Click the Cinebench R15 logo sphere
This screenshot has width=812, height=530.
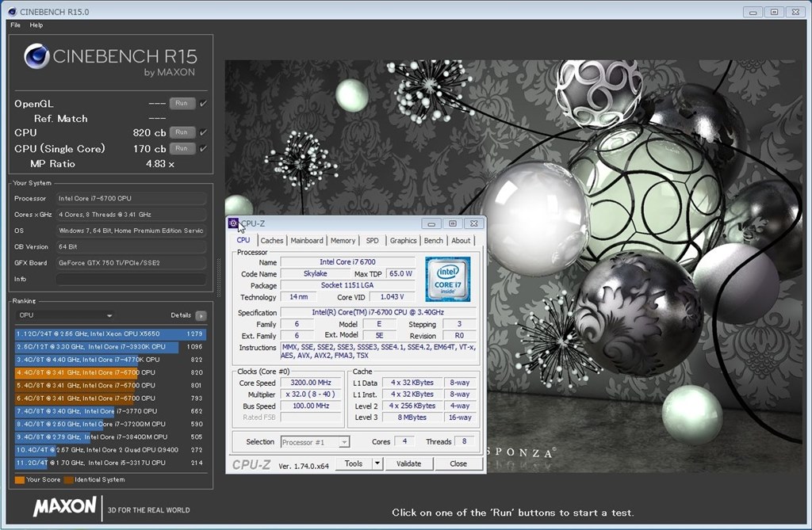(x=36, y=56)
